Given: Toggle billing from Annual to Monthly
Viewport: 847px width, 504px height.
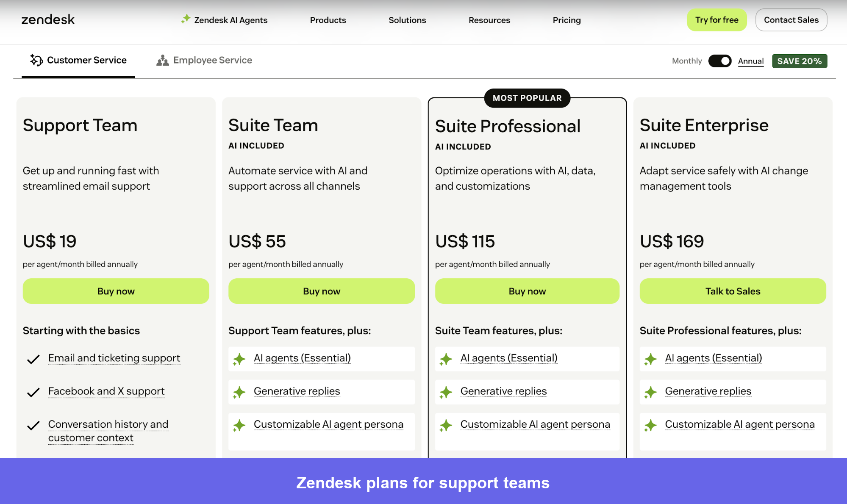Looking at the screenshot, I should [720, 61].
